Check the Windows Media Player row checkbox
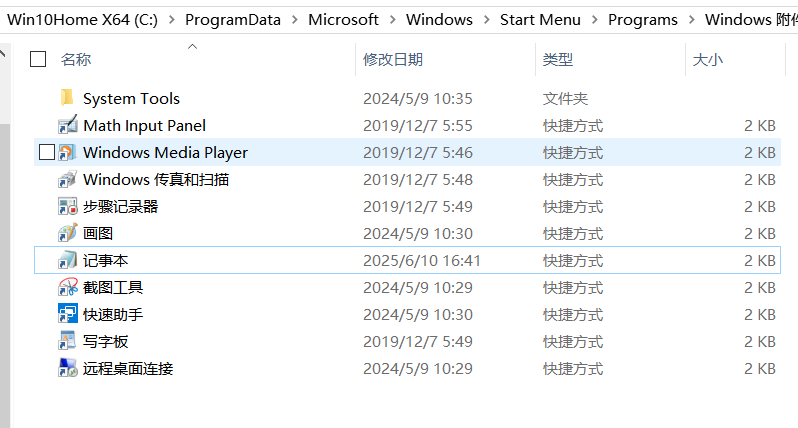This screenshot has height=428, width=798. click(x=47, y=152)
